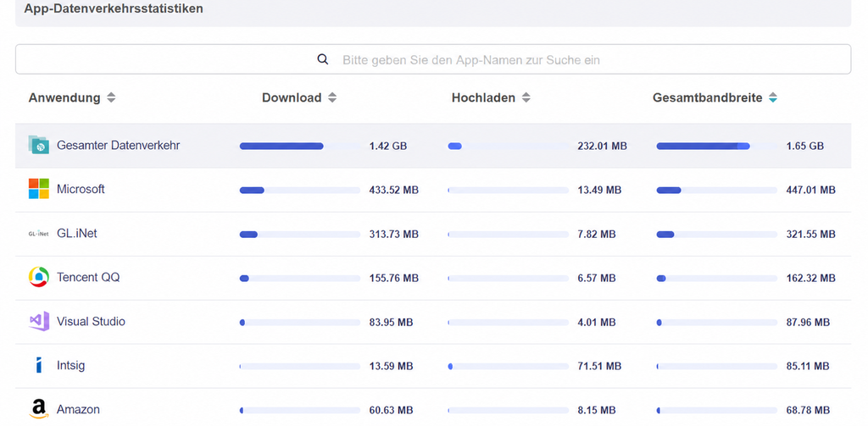Click the 1.42 GB download value

pos(388,147)
